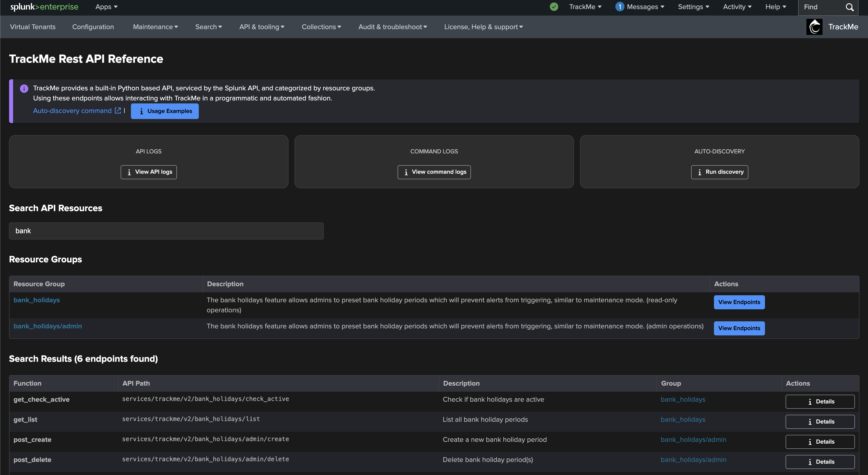Click the splunk>enterprise logo
The width and height of the screenshot is (868, 475).
(44, 7)
